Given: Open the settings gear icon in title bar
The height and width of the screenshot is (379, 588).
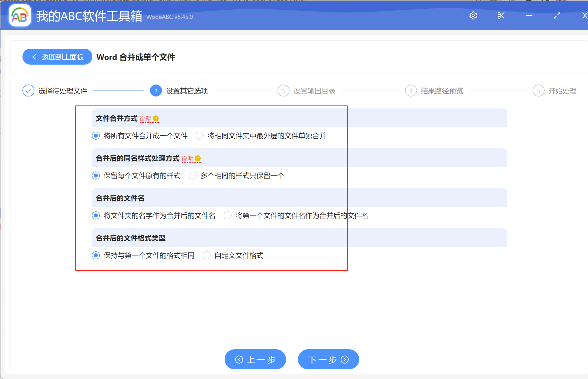Looking at the screenshot, I should [473, 15].
